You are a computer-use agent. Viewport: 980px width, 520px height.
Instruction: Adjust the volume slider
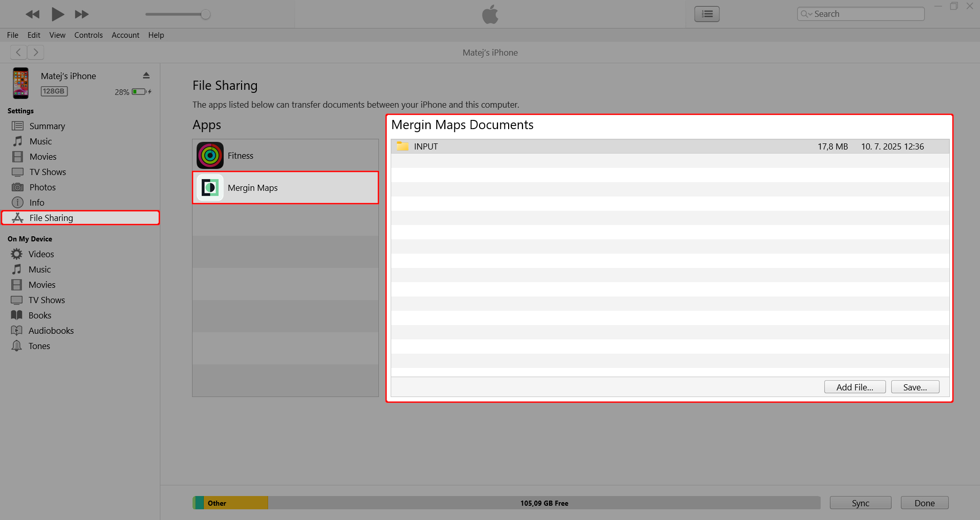pos(206,14)
